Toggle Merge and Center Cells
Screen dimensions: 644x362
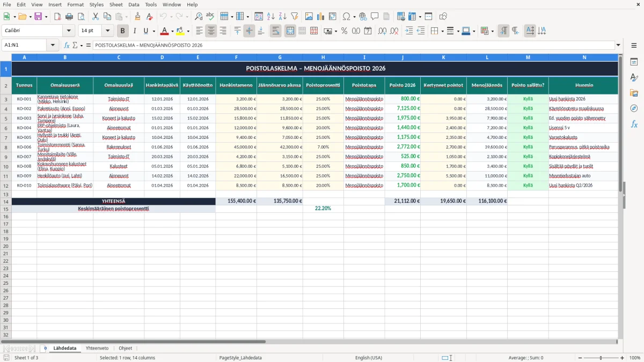(290, 31)
